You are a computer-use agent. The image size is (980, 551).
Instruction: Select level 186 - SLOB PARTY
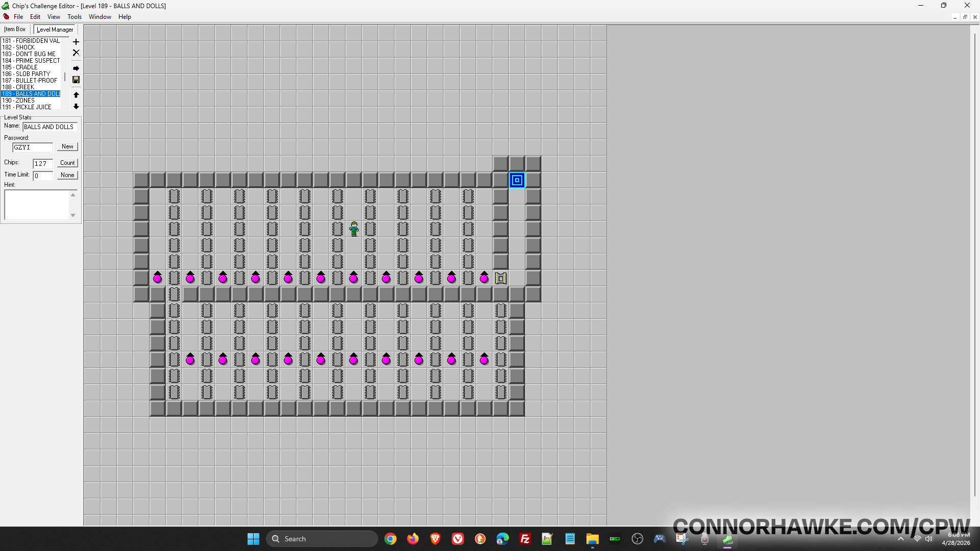pyautogui.click(x=31, y=74)
